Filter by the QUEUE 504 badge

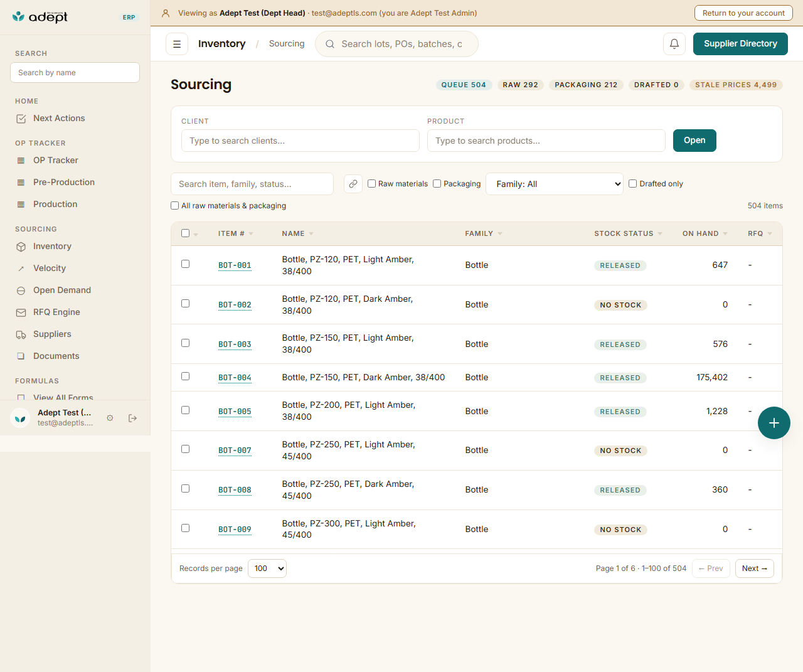[x=464, y=85]
